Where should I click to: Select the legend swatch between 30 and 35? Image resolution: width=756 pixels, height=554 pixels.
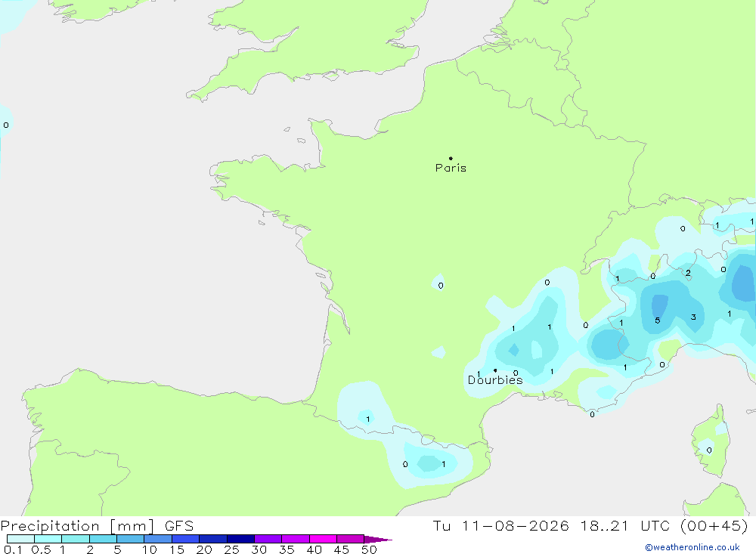click(268, 539)
